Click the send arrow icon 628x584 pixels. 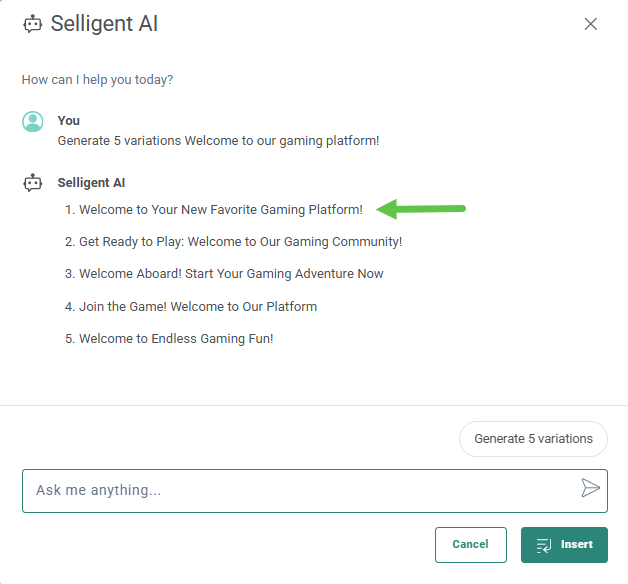coord(591,488)
